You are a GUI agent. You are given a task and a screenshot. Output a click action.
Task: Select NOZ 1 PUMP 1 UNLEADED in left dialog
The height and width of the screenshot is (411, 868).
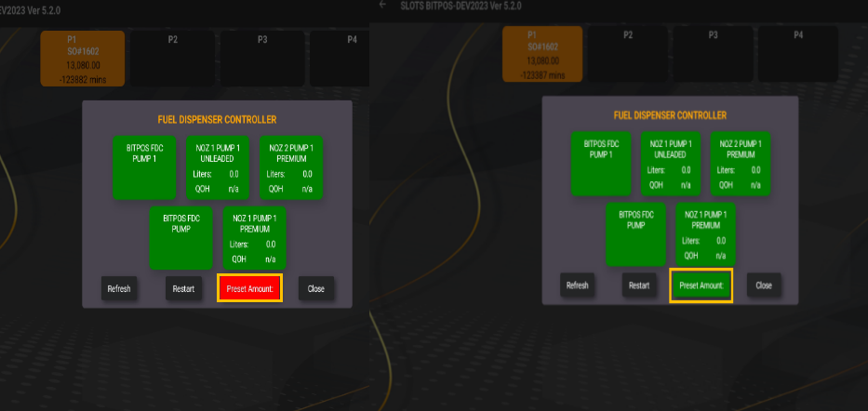point(218,167)
